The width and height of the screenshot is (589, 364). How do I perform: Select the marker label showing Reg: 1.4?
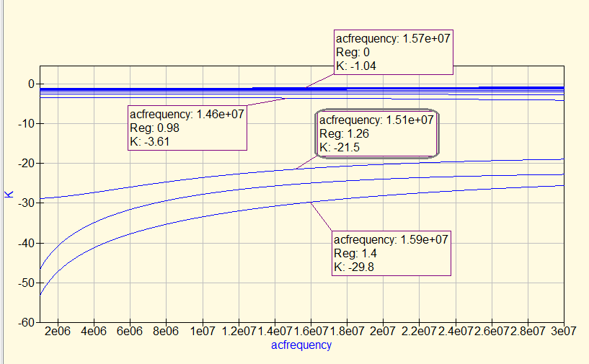pos(391,253)
